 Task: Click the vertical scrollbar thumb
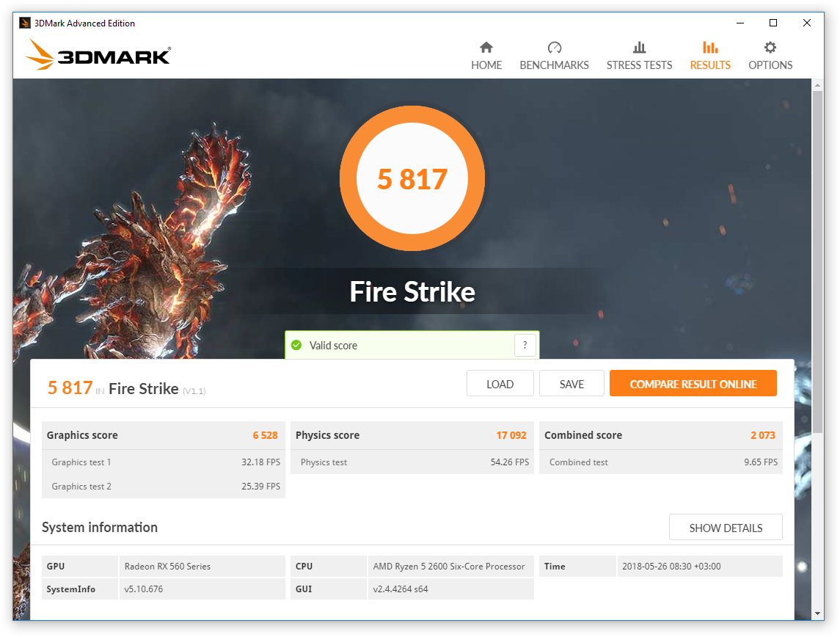click(x=817, y=261)
